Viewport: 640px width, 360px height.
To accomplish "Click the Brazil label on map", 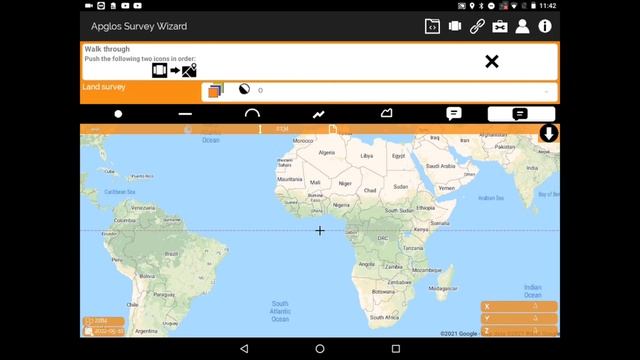I will coord(171,254).
